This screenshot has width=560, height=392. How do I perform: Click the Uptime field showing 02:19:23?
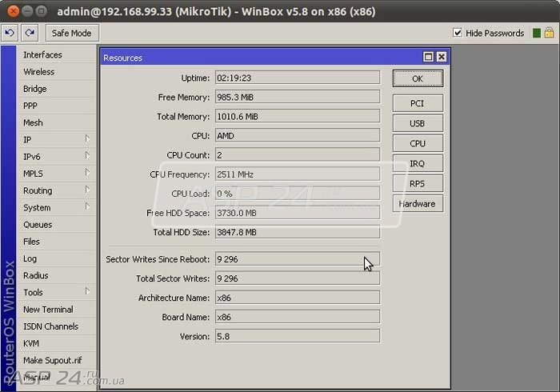[x=298, y=78]
